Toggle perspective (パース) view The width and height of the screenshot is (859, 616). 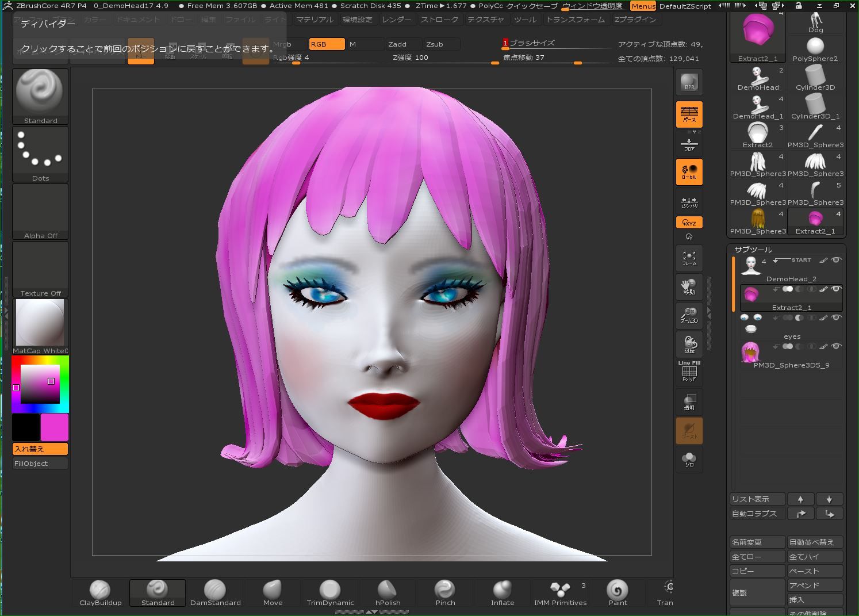click(689, 113)
